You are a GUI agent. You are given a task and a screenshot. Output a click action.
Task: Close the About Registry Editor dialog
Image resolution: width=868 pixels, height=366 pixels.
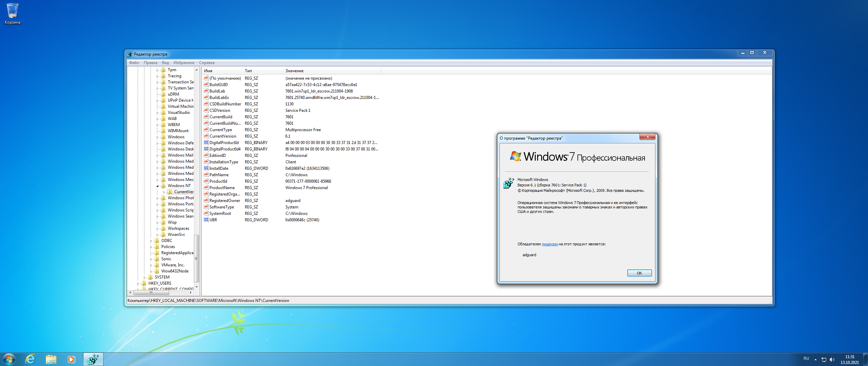tap(647, 137)
